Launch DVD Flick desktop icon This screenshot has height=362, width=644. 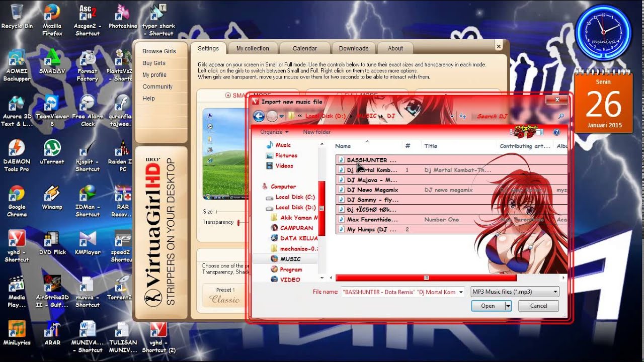[x=52, y=243]
